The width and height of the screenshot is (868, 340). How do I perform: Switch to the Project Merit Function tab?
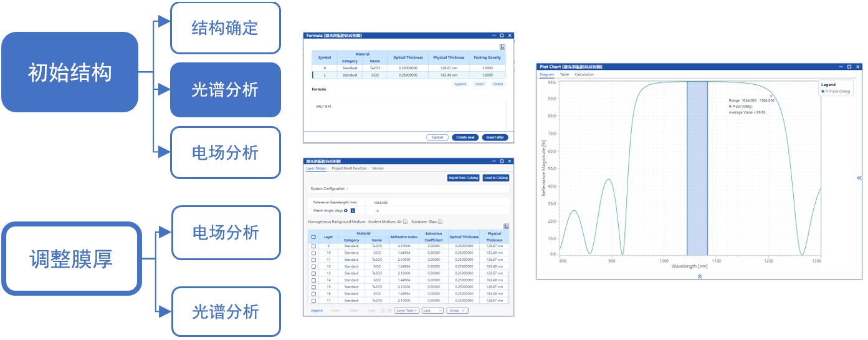(349, 168)
